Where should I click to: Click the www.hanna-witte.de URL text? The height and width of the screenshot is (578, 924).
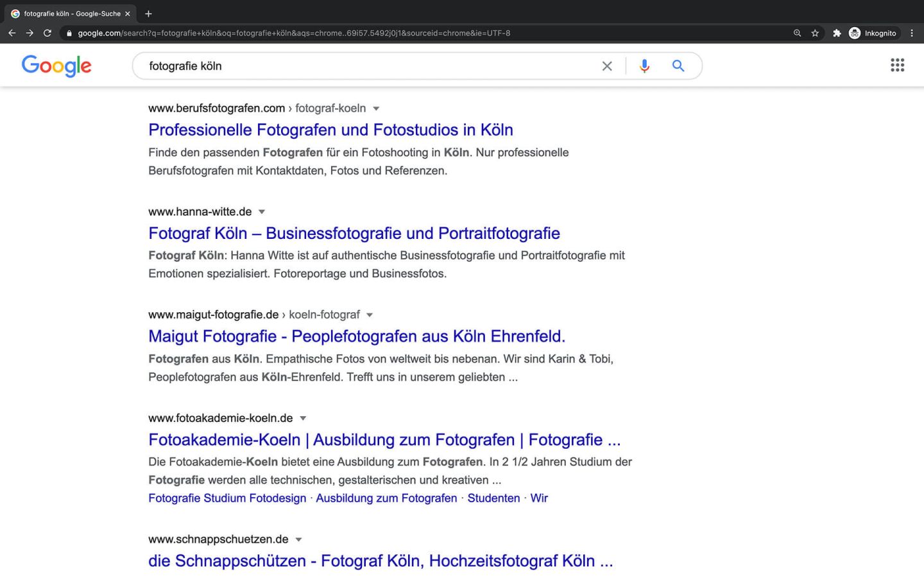coord(200,212)
